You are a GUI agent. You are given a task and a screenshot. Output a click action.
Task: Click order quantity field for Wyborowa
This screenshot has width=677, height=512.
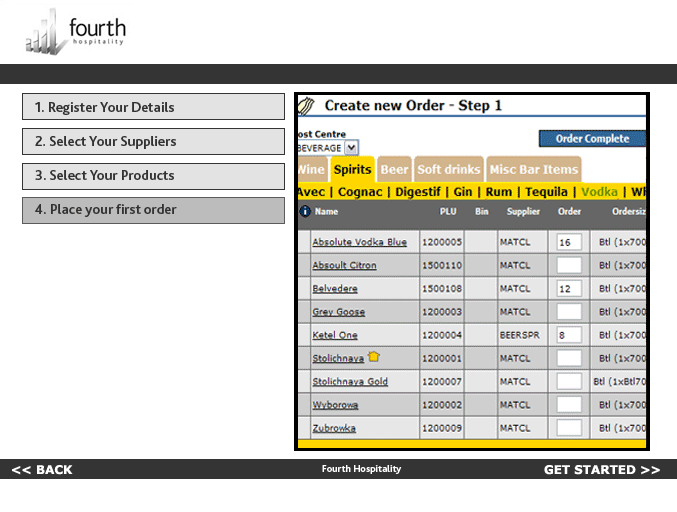[569, 405]
